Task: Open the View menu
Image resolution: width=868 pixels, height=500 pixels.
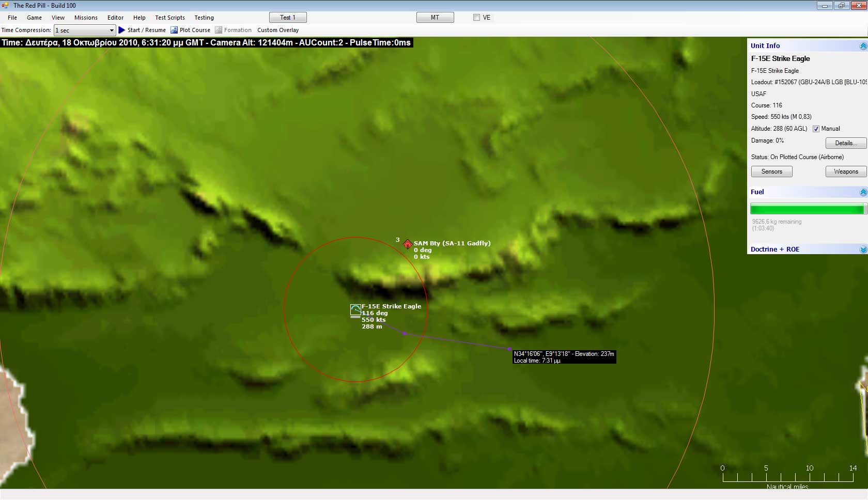Action: click(x=58, y=18)
